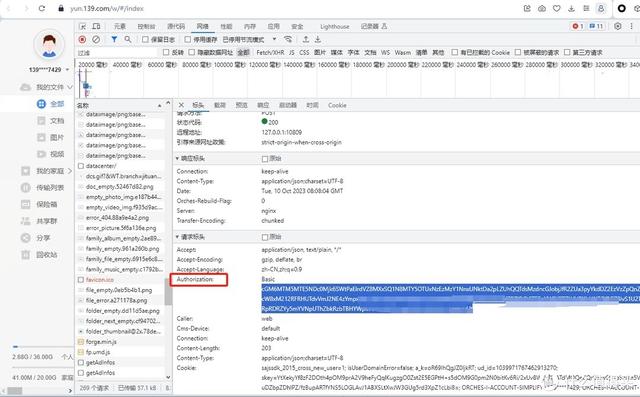The image size is (640, 397).
Task: Open 预览 Preview tab in details
Action: [x=241, y=105]
